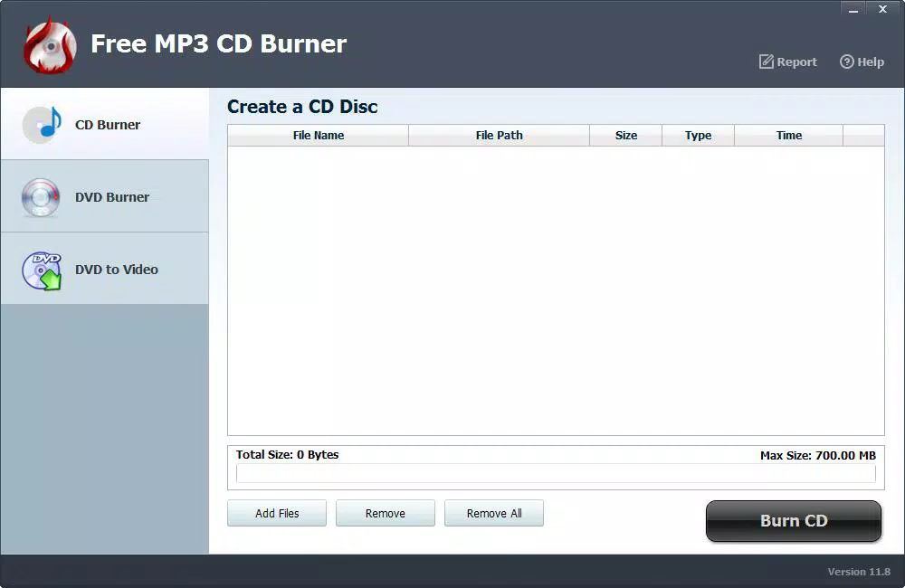The height and width of the screenshot is (588, 905).
Task: Minimize the application window
Action: pos(853,9)
